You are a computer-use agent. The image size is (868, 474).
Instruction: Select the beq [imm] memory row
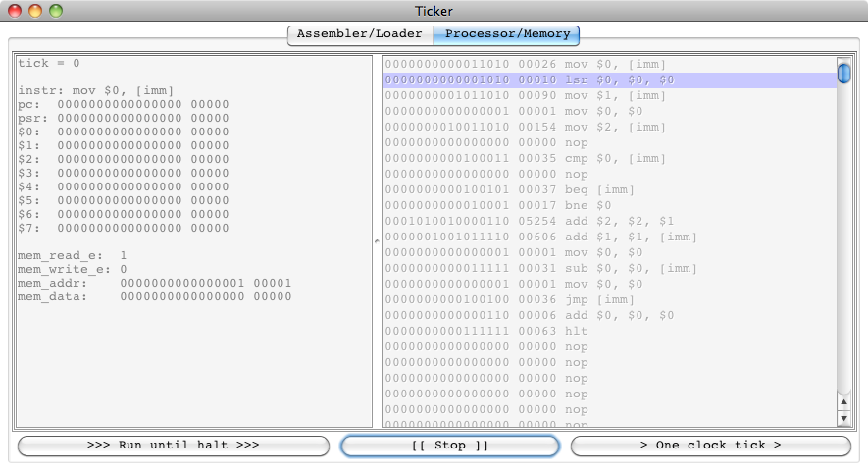608,189
